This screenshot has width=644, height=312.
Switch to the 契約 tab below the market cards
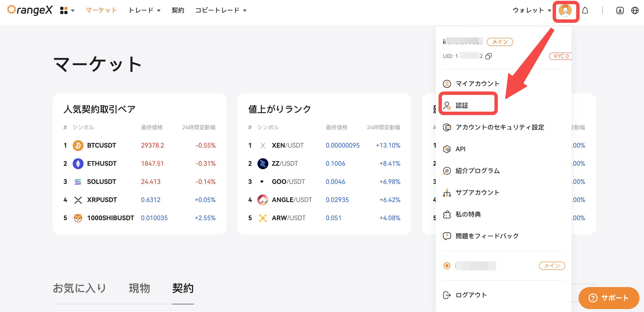point(183,288)
